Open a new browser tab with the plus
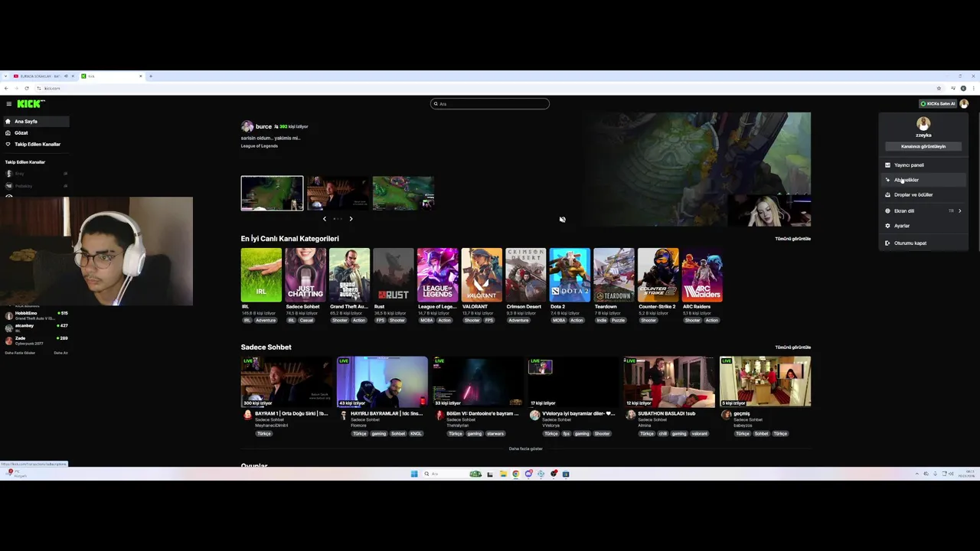Viewport: 980px width, 551px height. (x=151, y=76)
